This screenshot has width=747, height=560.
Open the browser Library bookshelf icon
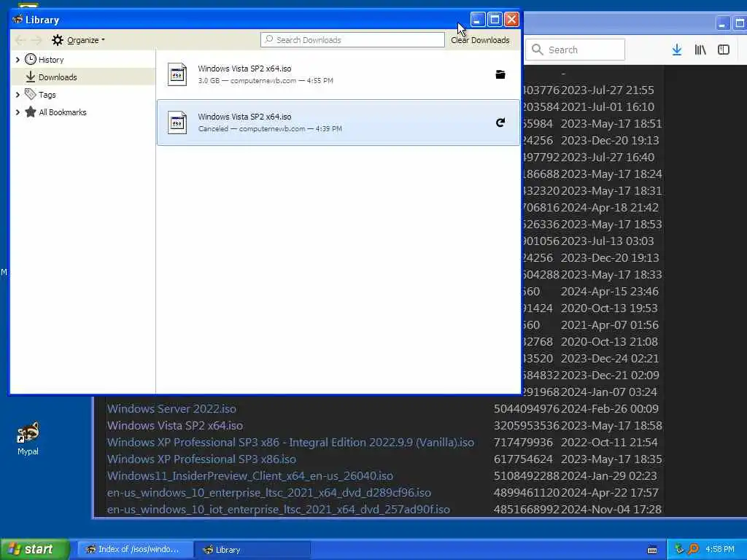700,50
